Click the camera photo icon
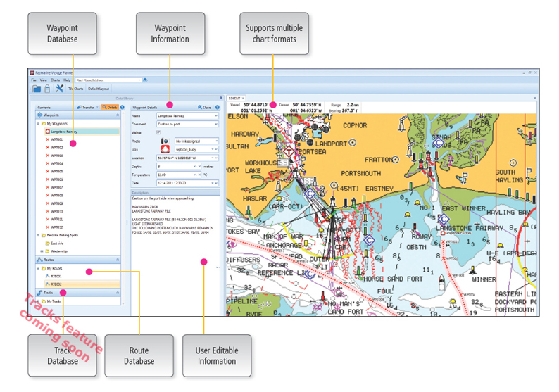Image resolution: width=559 pixels, height=392 pixels. click(x=164, y=141)
